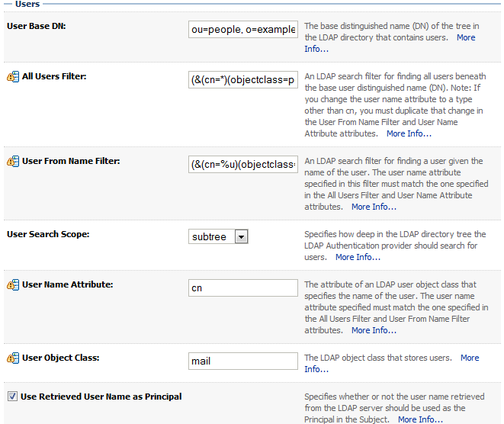The image size is (504, 424).
Task: Click the User Name Attribute field containing cn
Action: click(243, 288)
